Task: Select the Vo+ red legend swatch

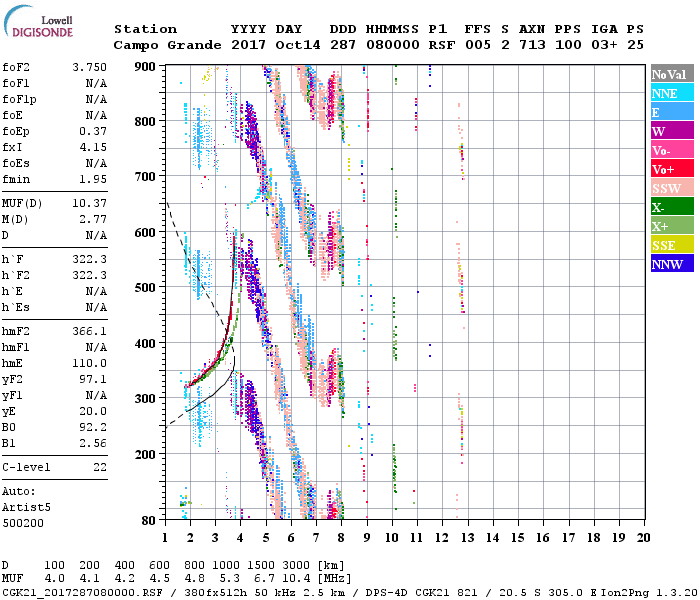Action: tap(672, 169)
